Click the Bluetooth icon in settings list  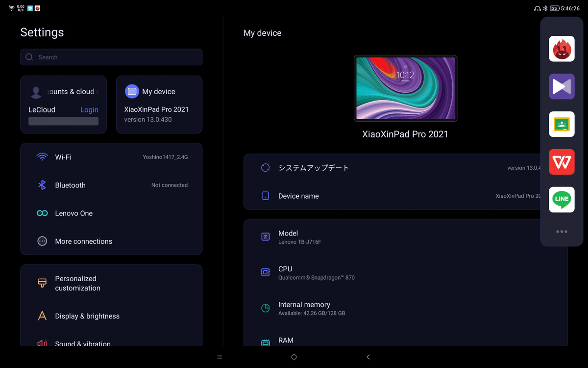point(42,185)
